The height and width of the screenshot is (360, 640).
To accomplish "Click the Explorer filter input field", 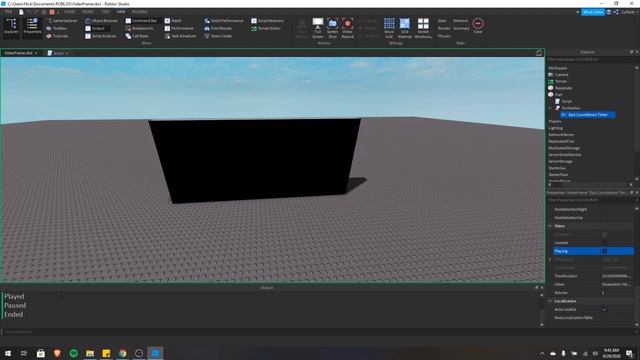I will click(x=591, y=60).
